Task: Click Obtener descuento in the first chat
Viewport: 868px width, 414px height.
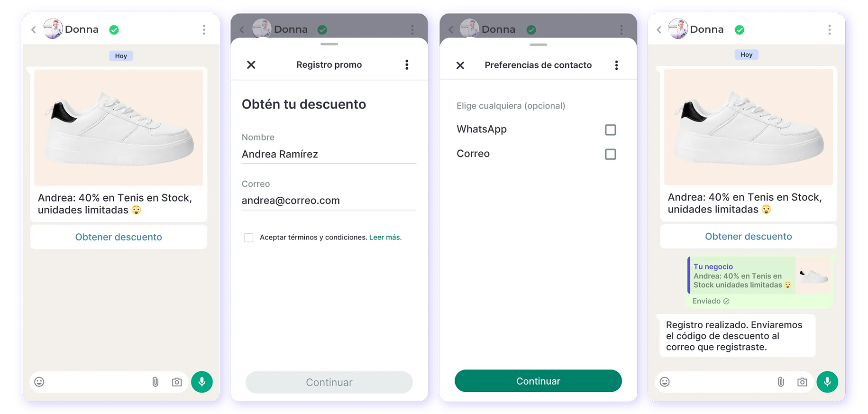Action: coord(119,237)
